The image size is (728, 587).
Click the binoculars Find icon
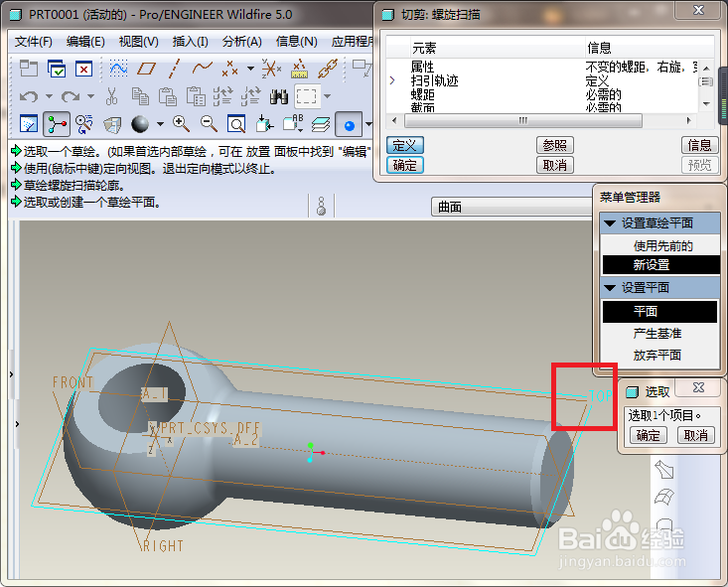tap(278, 96)
